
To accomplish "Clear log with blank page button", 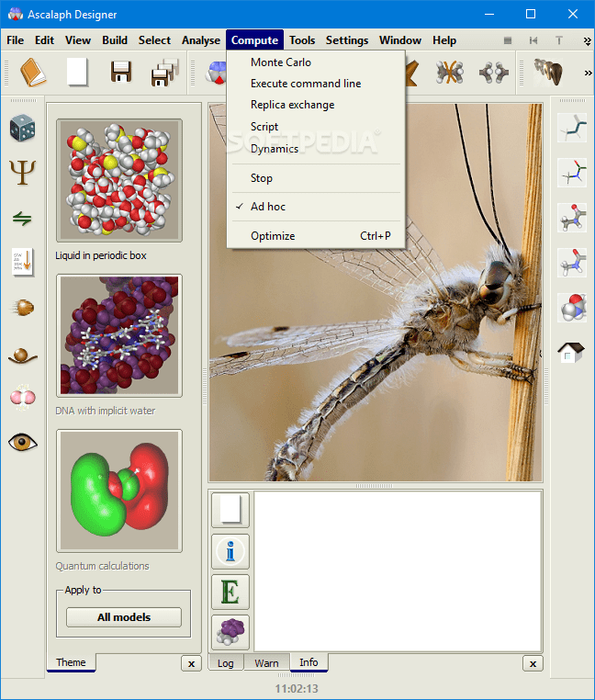I will pyautogui.click(x=230, y=509).
